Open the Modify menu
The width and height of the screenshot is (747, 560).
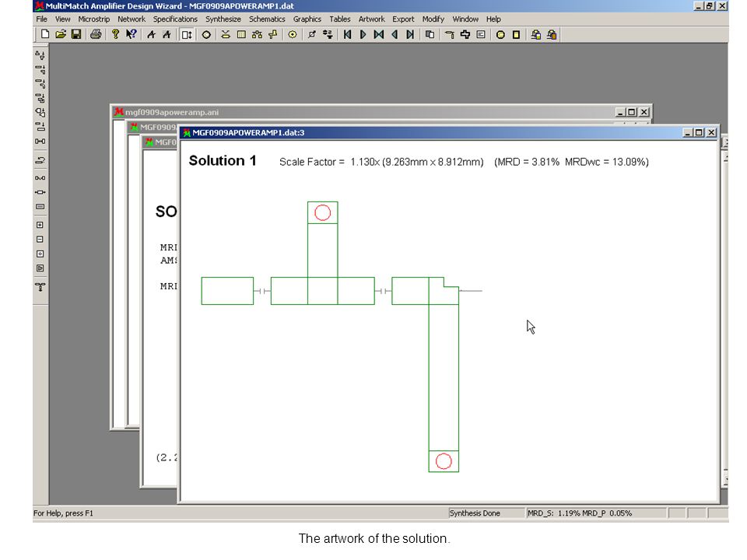(433, 19)
